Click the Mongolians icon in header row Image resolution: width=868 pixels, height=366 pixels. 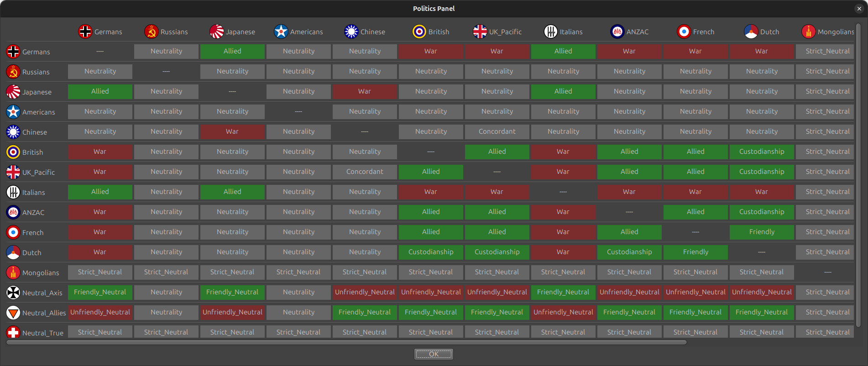tap(808, 31)
